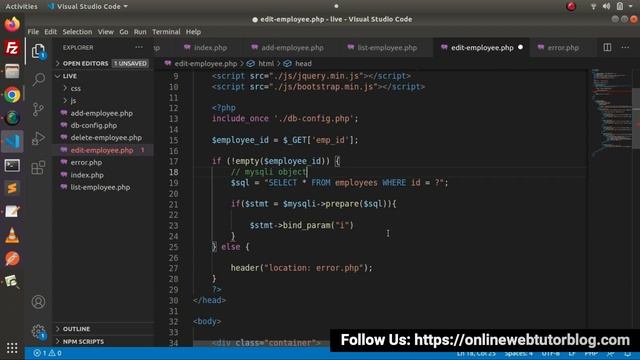Open the Run and Debug view

38,139
